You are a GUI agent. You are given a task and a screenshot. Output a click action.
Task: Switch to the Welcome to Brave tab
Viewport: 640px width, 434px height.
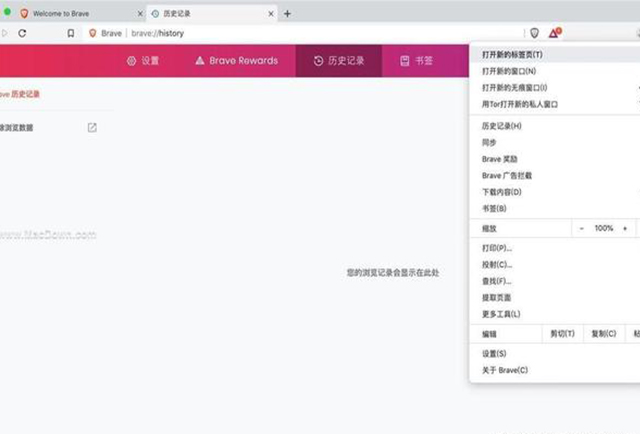pos(82,13)
